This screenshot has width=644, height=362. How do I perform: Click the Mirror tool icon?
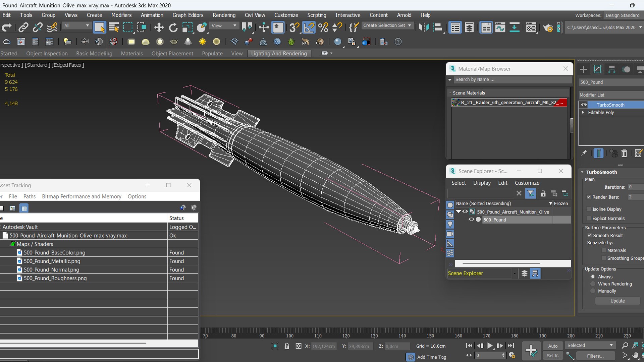[x=424, y=27]
